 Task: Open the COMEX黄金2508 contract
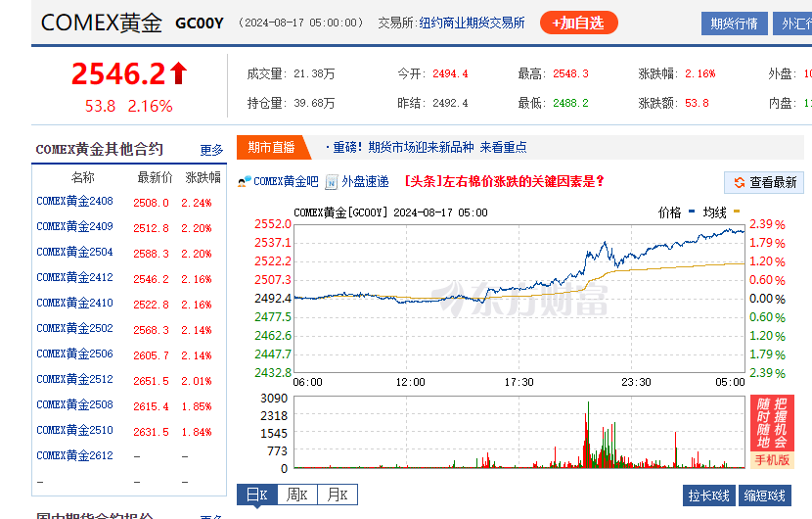(x=74, y=404)
